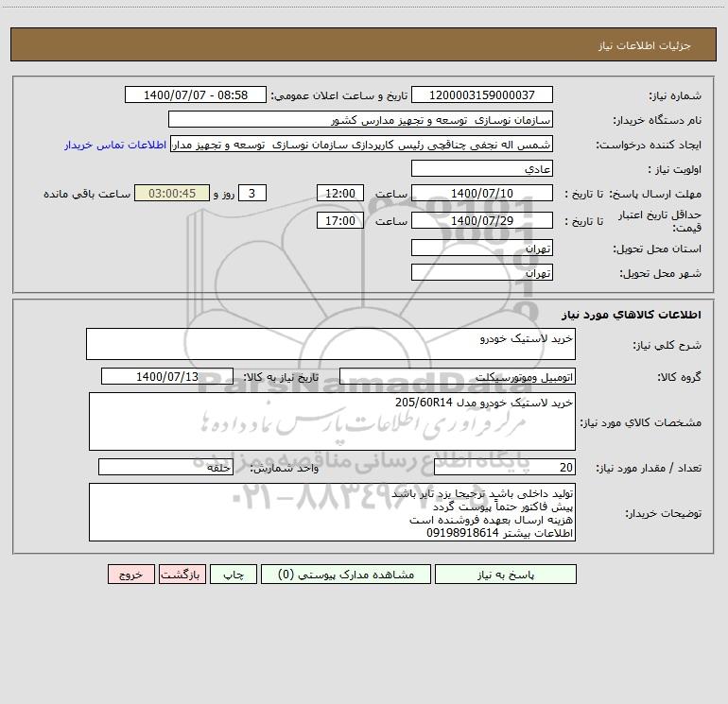728x704 pixels.
Task: Click the countdown timer 03:00:45
Action: (x=172, y=193)
